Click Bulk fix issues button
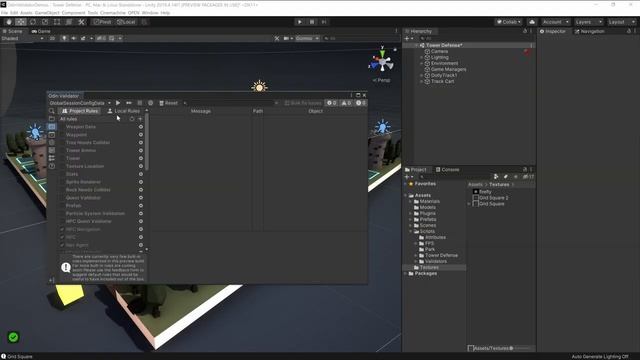 [303, 103]
